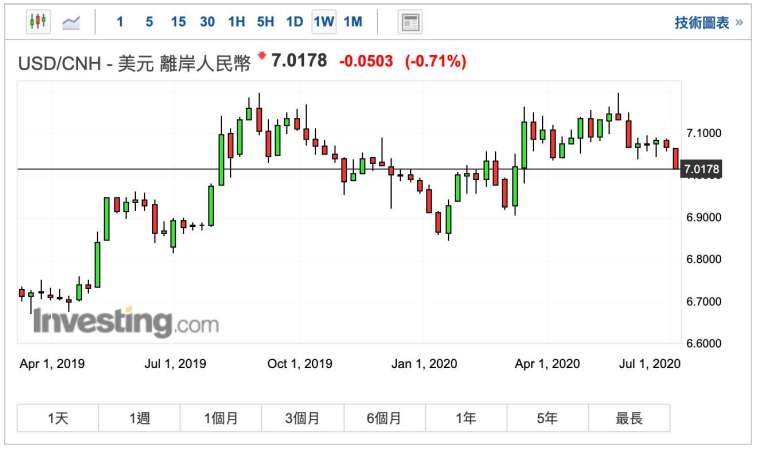This screenshot has height=450, width=760.
Task: Choose the 5H interval
Action: 266,22
